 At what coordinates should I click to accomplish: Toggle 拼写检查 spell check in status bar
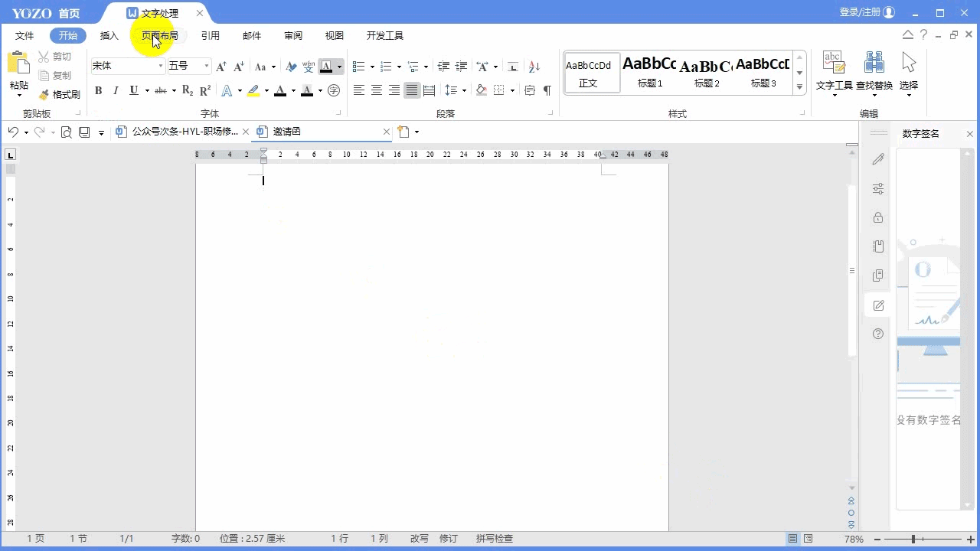coord(494,539)
